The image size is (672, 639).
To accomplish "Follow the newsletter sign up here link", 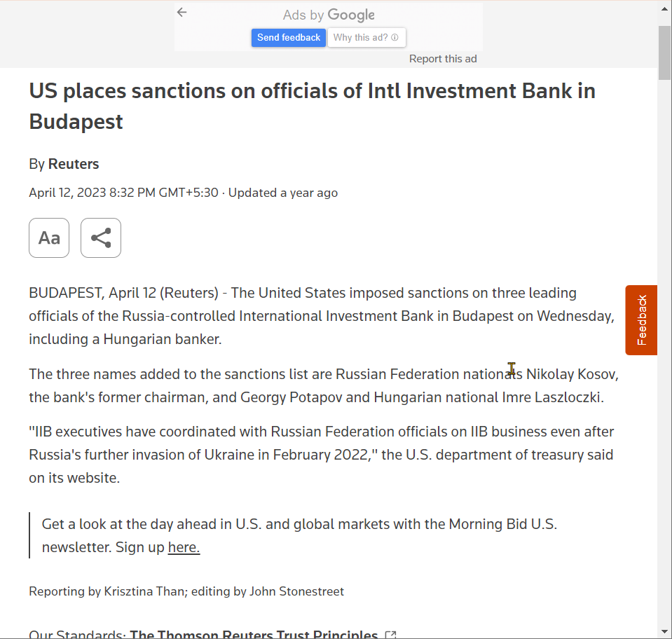I will (184, 547).
